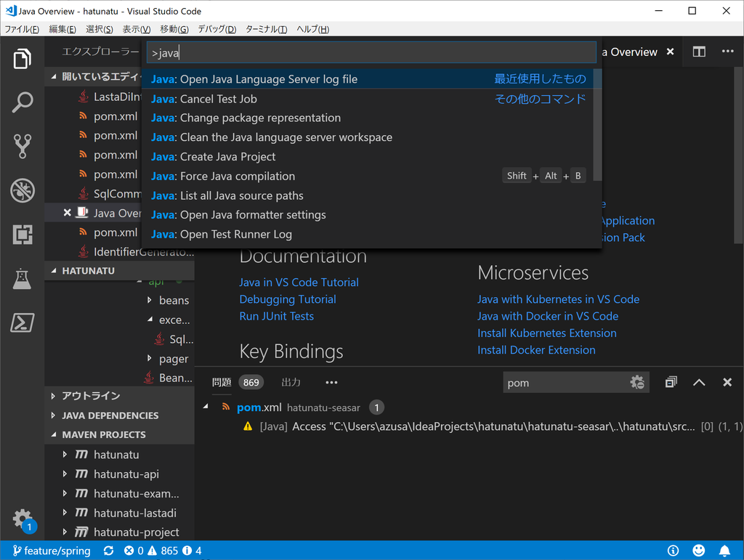Screen dimensions: 744x560
Task: Select Java: Force Java compilation command
Action: point(368,176)
